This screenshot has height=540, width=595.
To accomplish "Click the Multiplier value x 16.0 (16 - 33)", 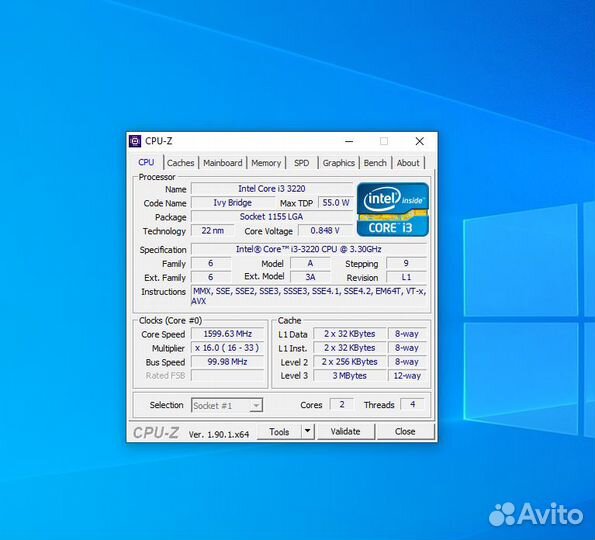I will pyautogui.click(x=227, y=348).
